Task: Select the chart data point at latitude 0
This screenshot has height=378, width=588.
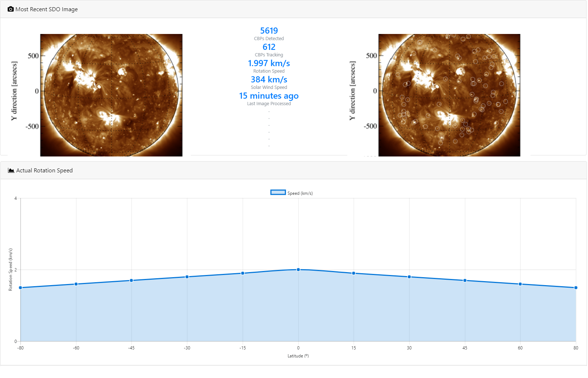Action: [x=298, y=270]
